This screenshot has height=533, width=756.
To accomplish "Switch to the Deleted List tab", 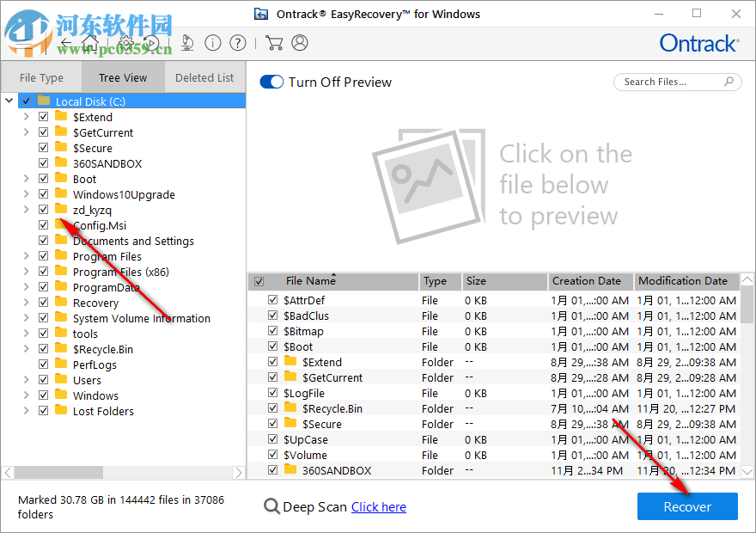I will click(204, 77).
